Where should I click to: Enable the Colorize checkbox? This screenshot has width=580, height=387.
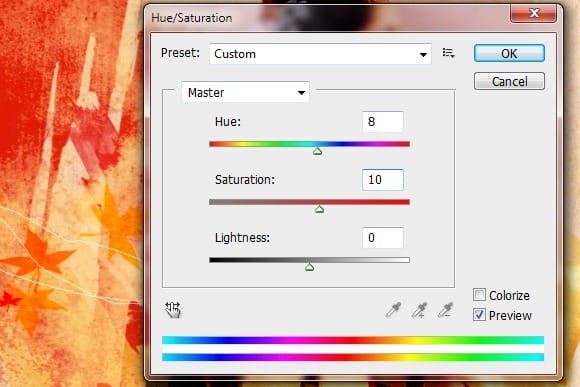(479, 295)
